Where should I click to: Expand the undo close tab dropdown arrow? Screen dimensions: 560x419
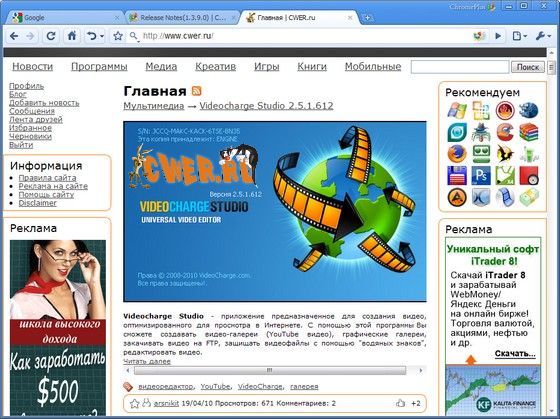(x=102, y=36)
